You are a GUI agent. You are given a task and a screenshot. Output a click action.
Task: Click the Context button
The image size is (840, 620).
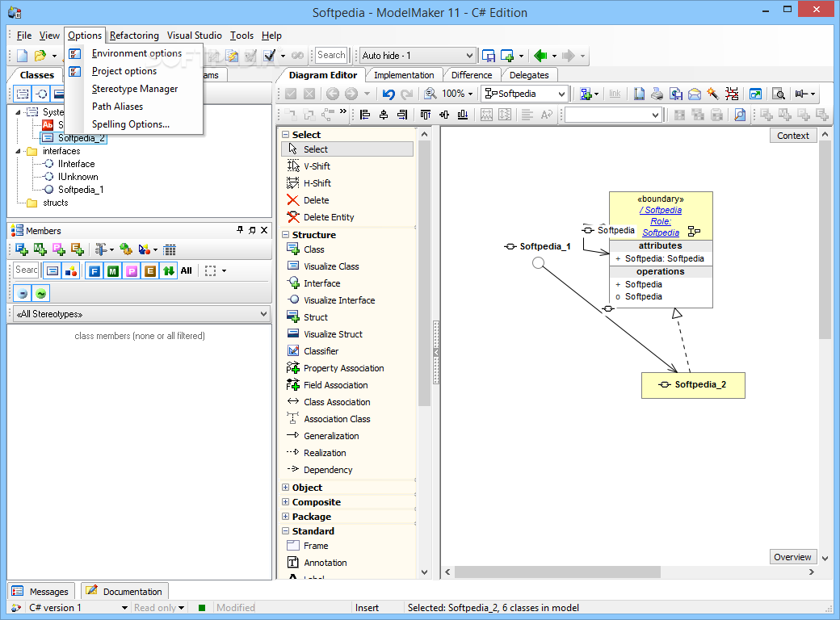click(x=793, y=136)
